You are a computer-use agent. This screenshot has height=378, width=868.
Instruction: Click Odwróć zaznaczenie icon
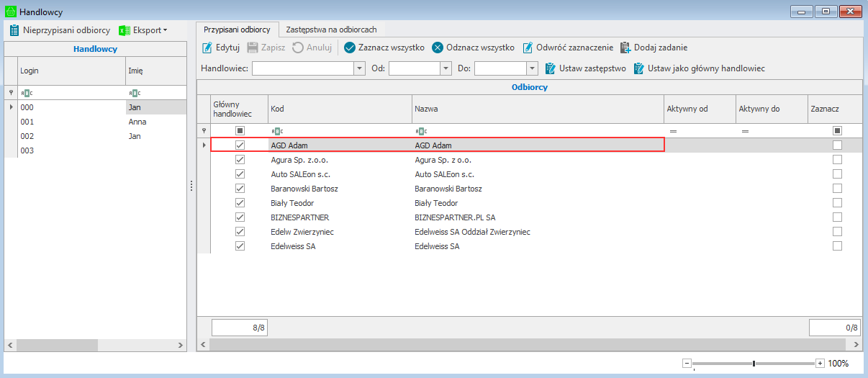click(x=528, y=48)
